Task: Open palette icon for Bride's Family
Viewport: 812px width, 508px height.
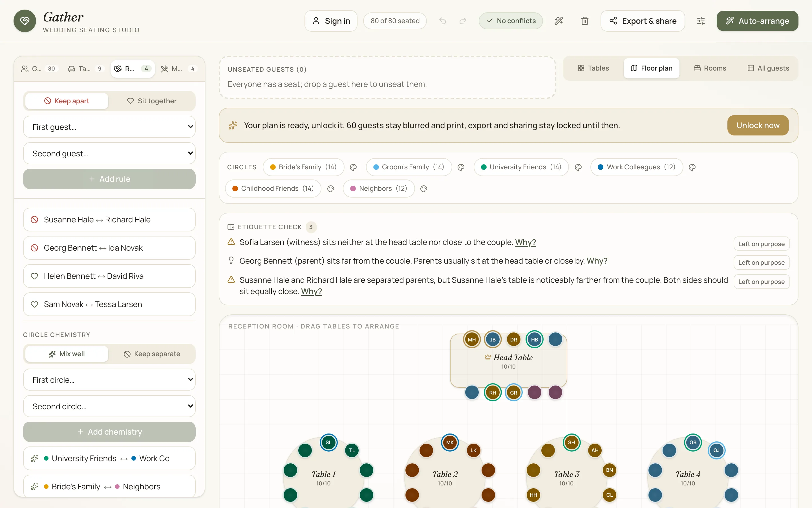Action: [353, 167]
